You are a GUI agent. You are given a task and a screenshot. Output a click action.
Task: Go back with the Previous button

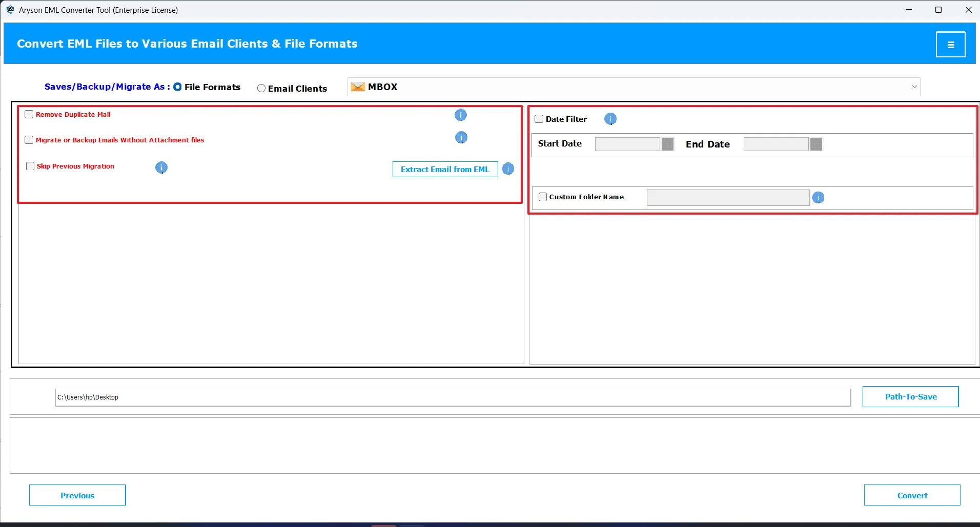click(x=77, y=495)
